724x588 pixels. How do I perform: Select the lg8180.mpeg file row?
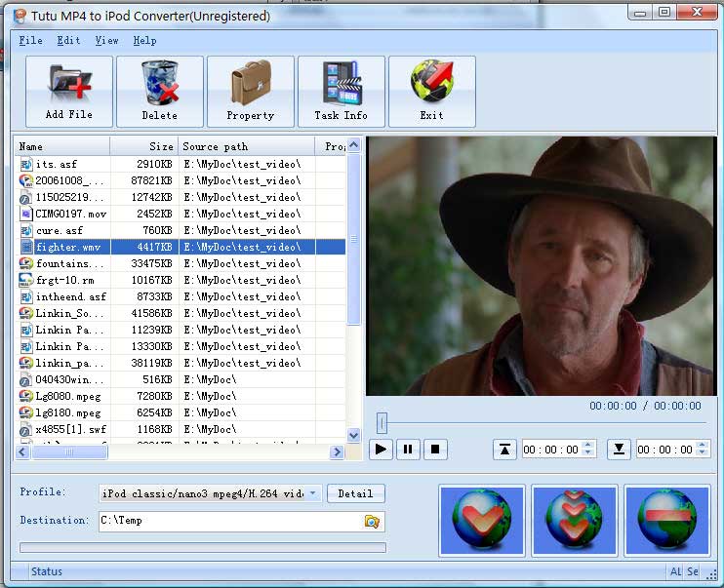point(181,413)
